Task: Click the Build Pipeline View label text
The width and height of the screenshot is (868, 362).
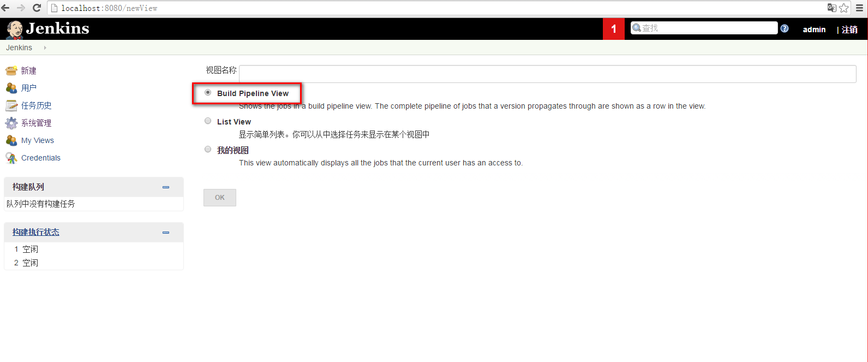Action: tap(253, 93)
